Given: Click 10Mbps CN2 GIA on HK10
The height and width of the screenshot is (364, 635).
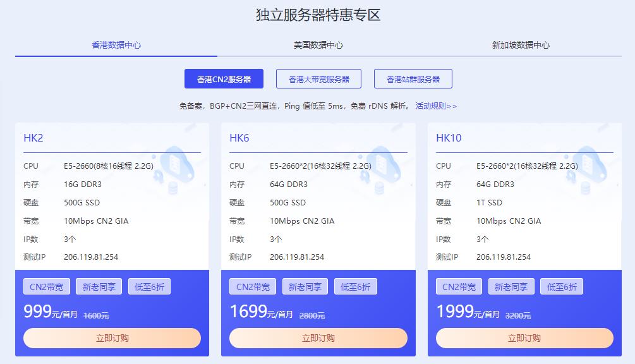Looking at the screenshot, I should (509, 221).
